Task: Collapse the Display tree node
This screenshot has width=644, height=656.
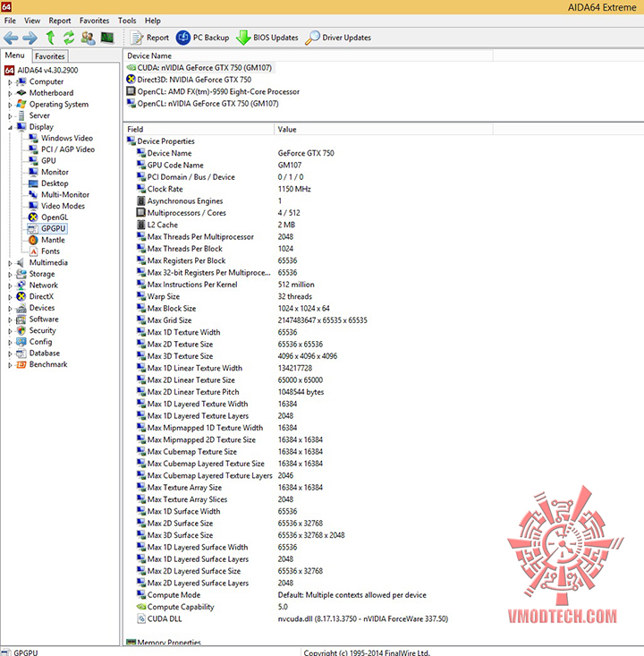Action: (x=10, y=128)
